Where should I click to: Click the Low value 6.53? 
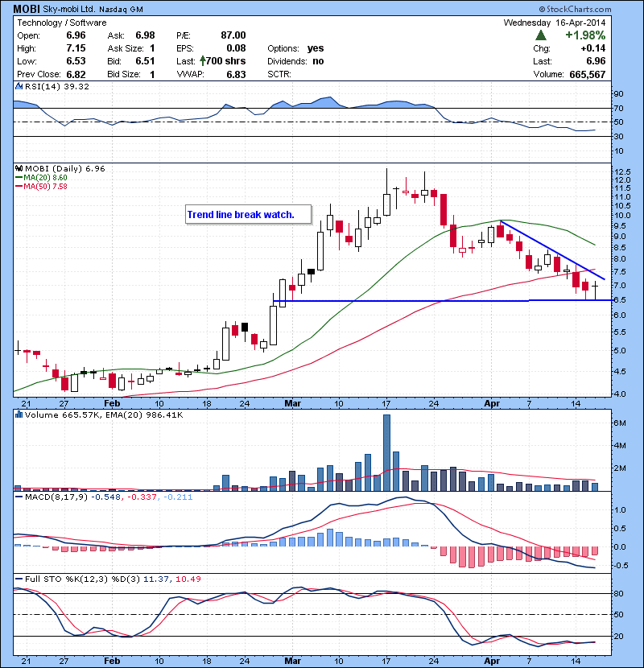click(x=76, y=61)
